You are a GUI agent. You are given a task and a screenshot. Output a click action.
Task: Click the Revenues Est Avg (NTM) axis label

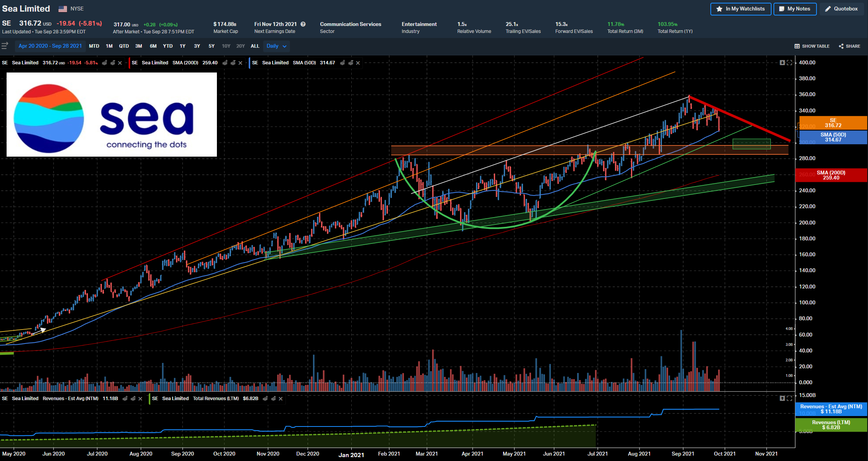831,409
